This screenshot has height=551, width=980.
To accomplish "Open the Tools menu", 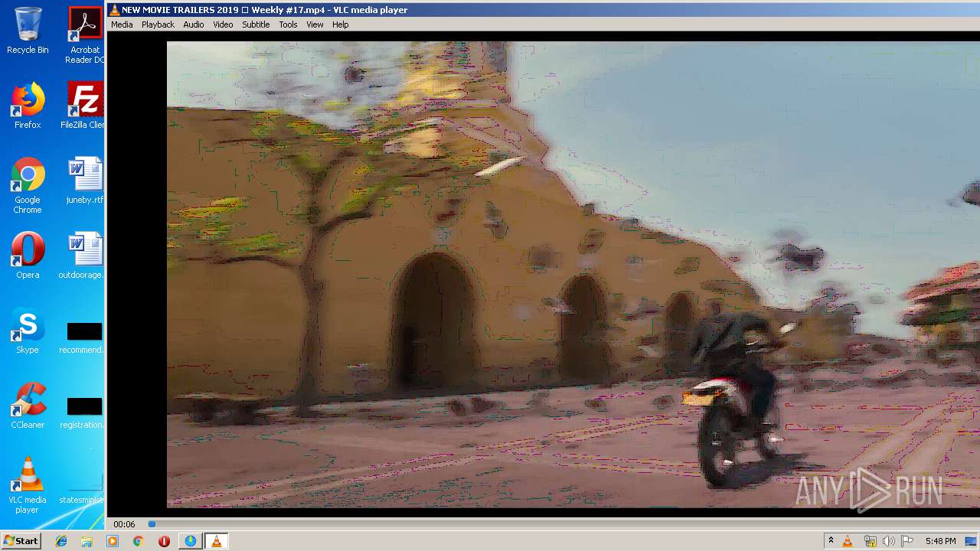I will tap(288, 24).
